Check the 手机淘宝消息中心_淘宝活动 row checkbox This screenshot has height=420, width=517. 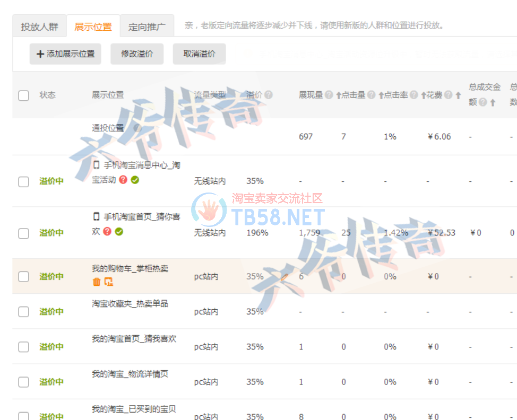pyautogui.click(x=23, y=181)
